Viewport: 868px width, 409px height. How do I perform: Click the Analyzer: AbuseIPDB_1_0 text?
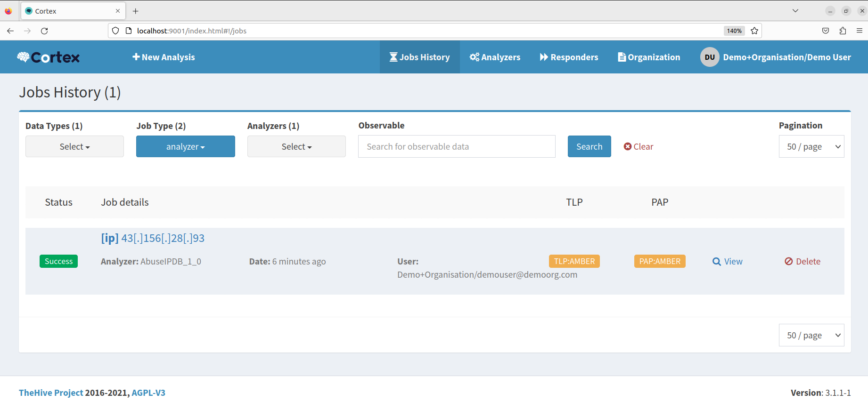click(x=151, y=261)
